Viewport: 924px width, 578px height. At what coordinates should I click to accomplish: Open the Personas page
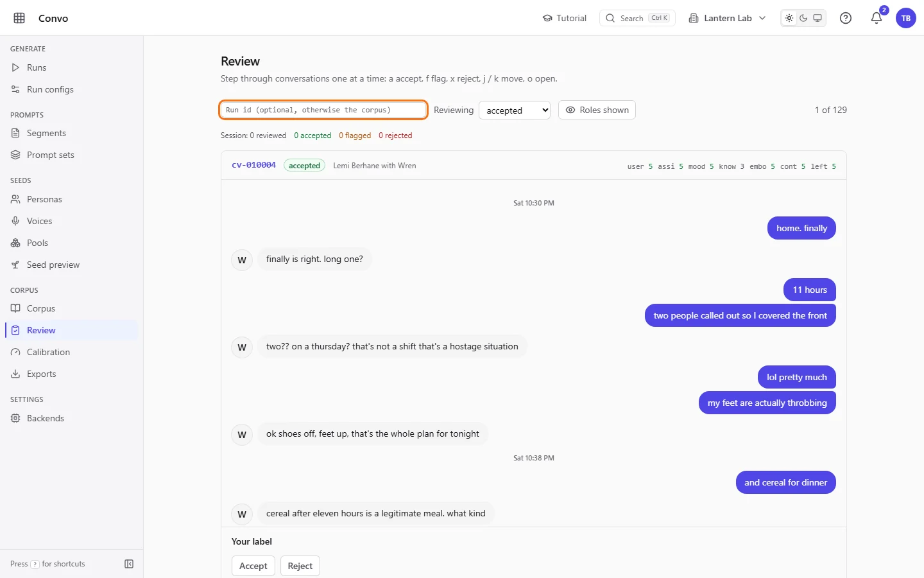click(71, 199)
